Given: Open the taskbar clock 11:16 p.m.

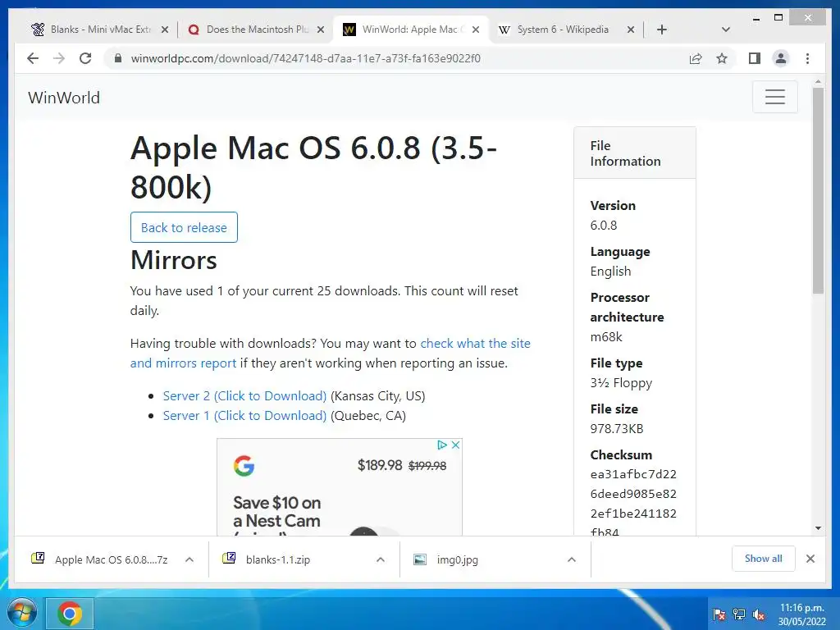Looking at the screenshot, I should click(801, 614).
